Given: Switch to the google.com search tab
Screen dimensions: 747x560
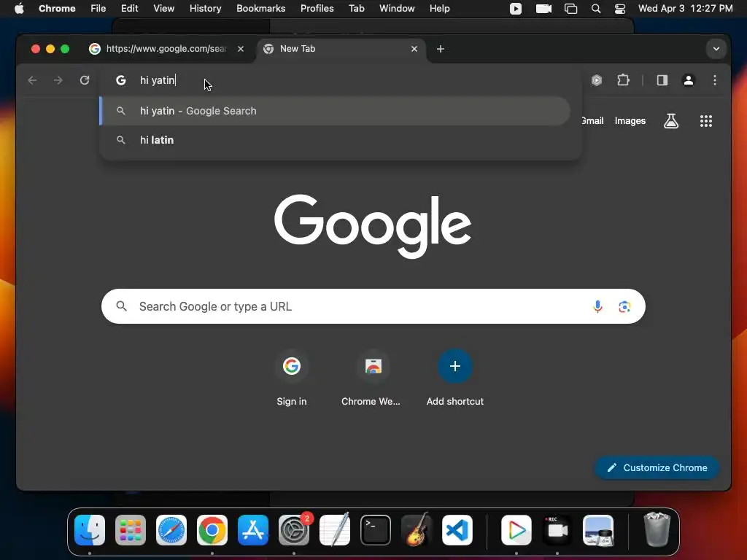Looking at the screenshot, I should click(x=167, y=49).
